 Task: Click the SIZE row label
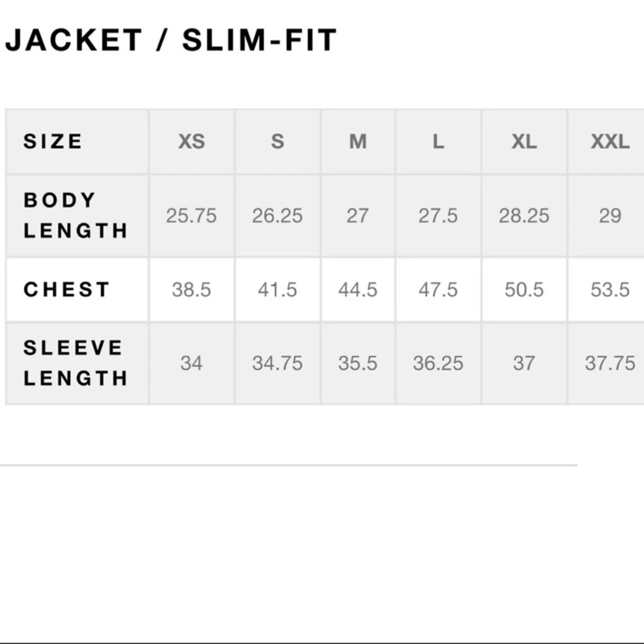coord(53,142)
